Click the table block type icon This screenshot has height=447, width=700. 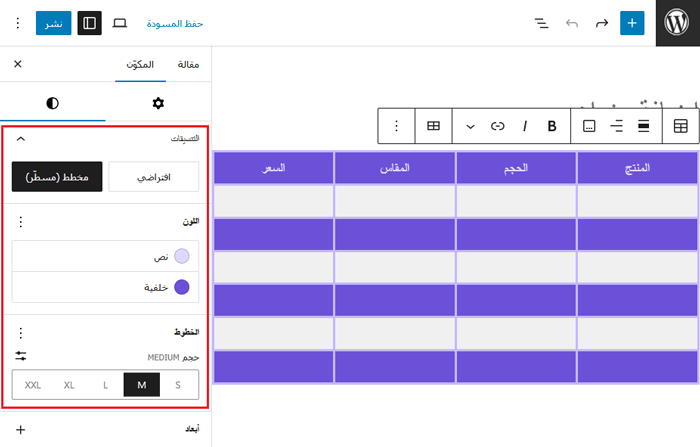point(680,126)
